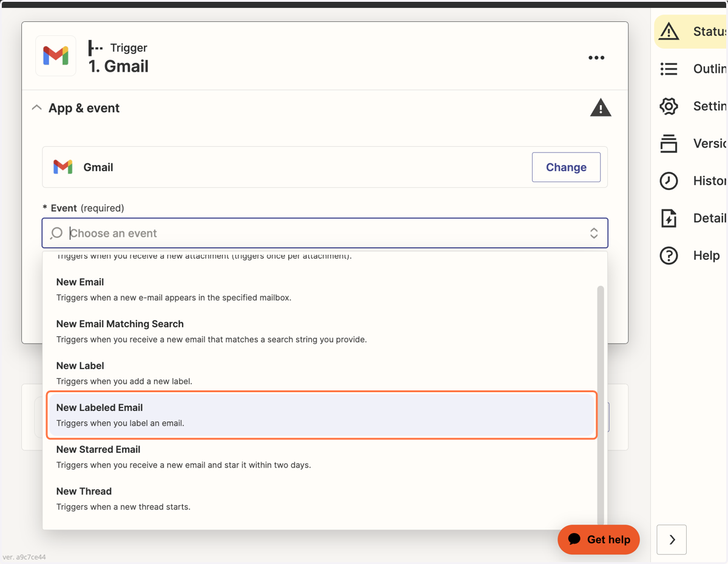Click the small Gmail icon in app row
The height and width of the screenshot is (564, 728).
[63, 167]
